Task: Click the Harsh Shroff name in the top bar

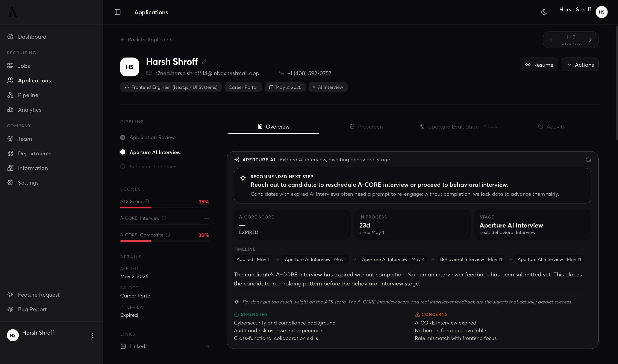Action: click(575, 10)
